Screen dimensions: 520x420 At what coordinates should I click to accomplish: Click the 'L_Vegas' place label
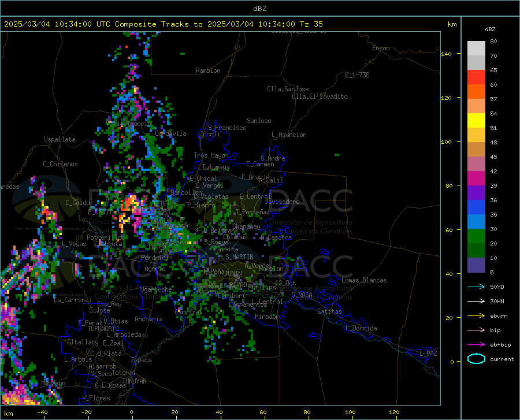74,244
